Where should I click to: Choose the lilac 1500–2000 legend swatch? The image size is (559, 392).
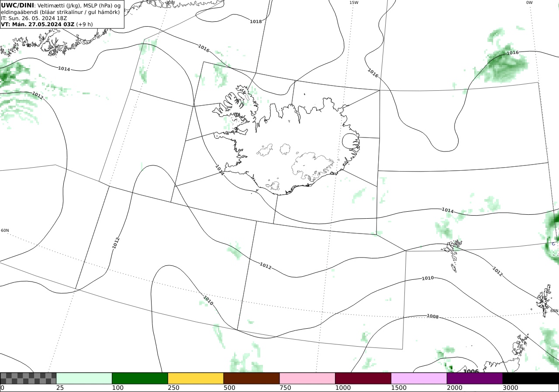pos(419,378)
